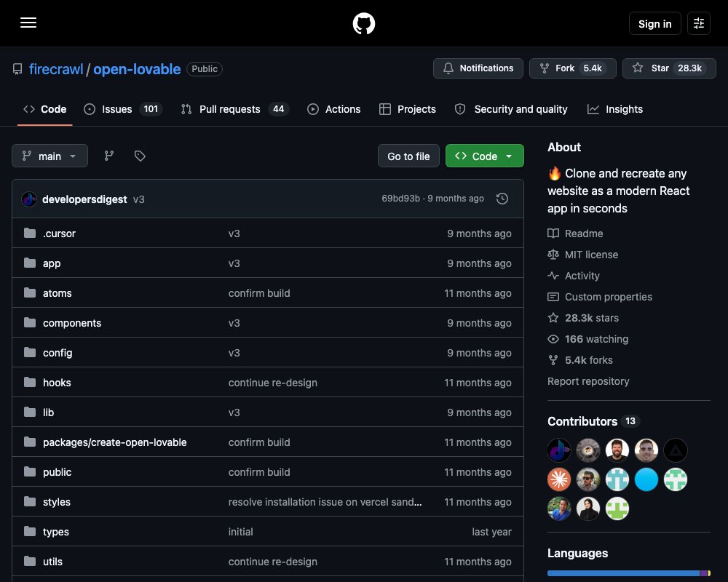The image size is (728, 582).
Task: Open the types folder
Action: 56,532
